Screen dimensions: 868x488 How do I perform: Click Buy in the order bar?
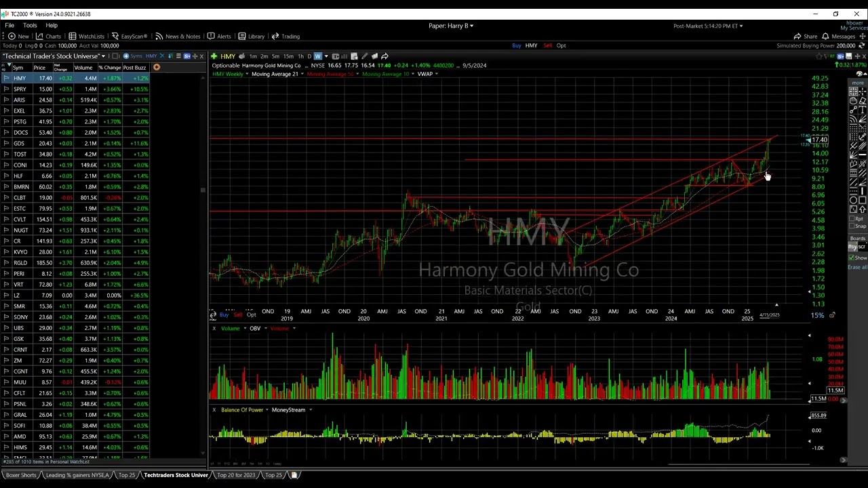(516, 45)
